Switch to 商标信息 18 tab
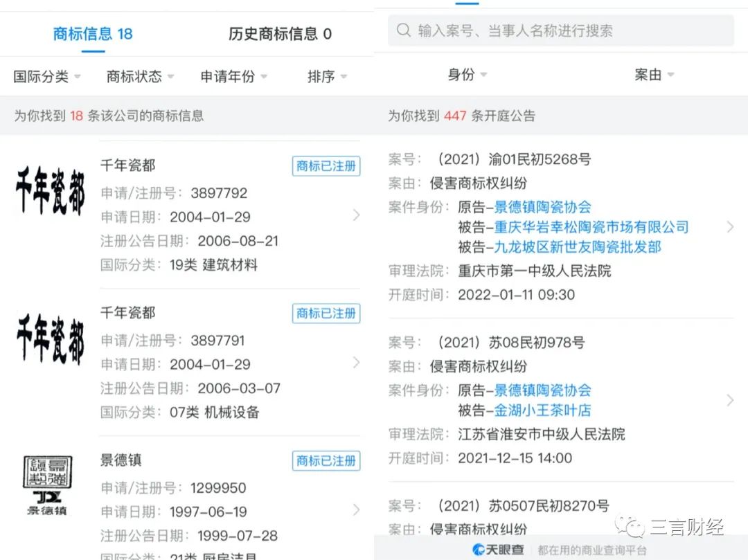 click(93, 34)
